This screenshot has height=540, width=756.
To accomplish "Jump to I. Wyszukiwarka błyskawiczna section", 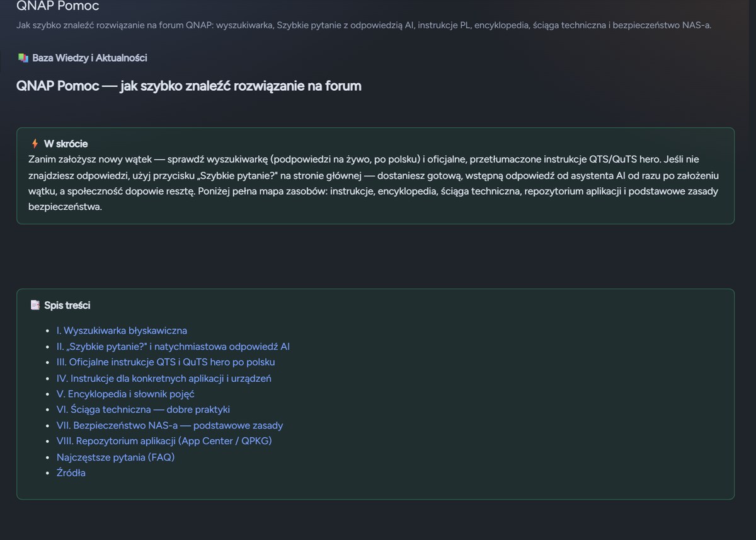I will (x=122, y=330).
